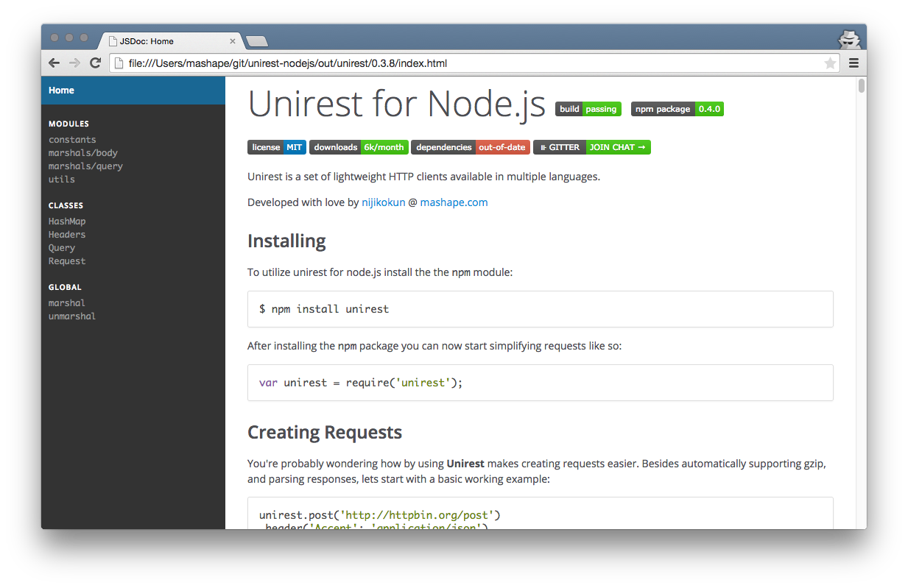Click the npm install unirest code block
The image size is (908, 588).
pyautogui.click(x=541, y=309)
